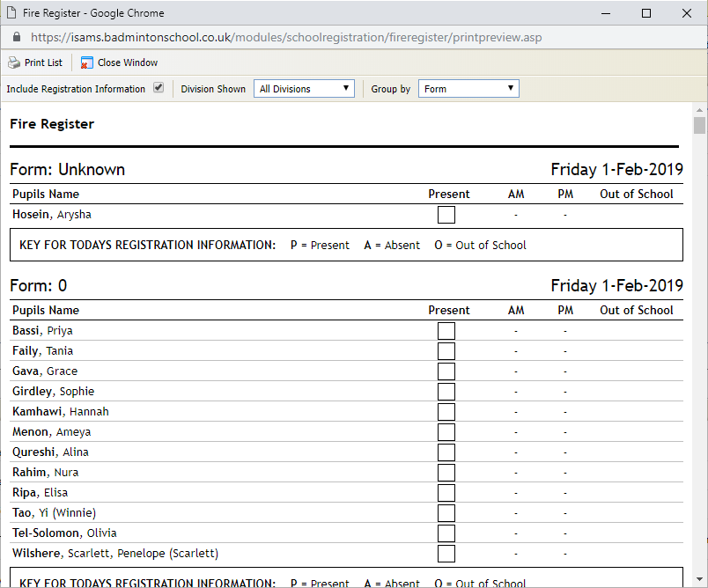
Task: Click the scrollbar up arrow
Action: [x=699, y=110]
